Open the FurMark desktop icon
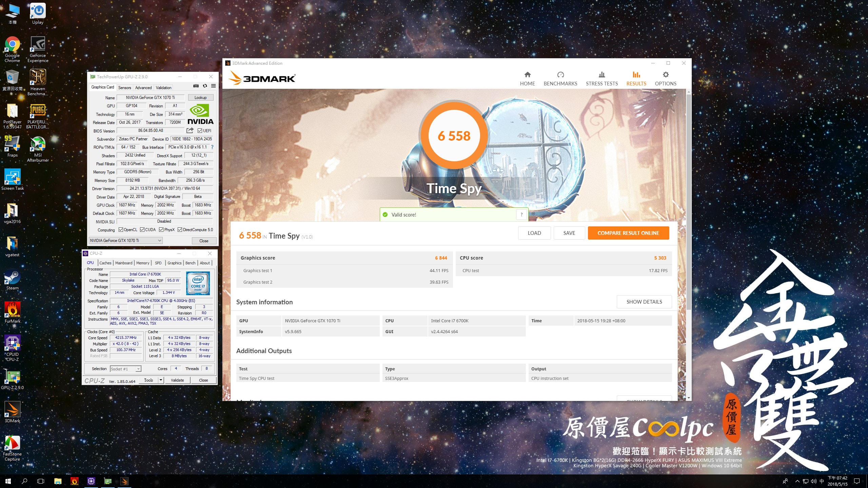Image resolution: width=868 pixels, height=488 pixels. coord(12,313)
